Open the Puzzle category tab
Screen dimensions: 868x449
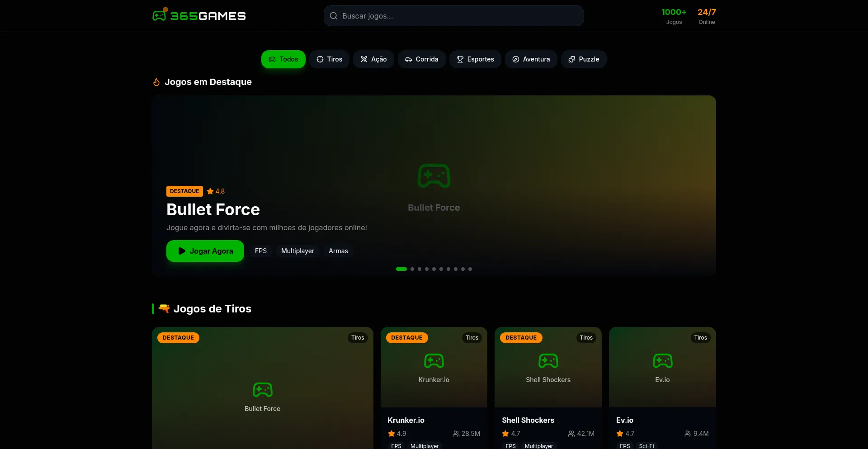click(x=584, y=59)
